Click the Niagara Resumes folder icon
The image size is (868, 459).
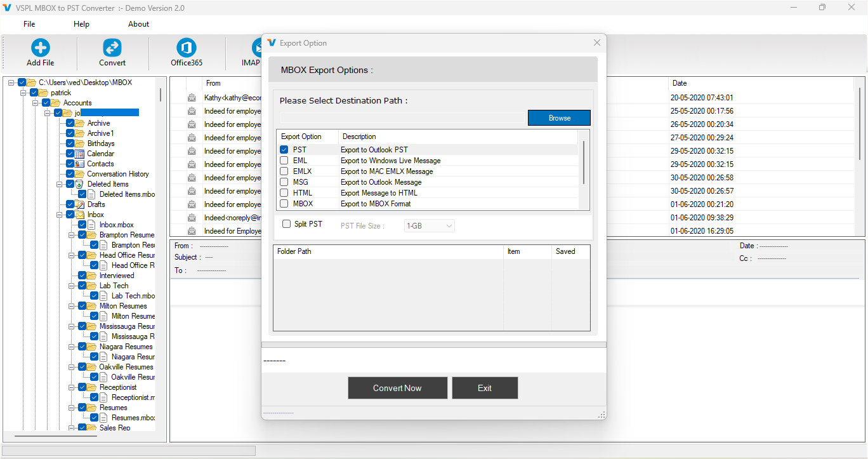coord(91,347)
